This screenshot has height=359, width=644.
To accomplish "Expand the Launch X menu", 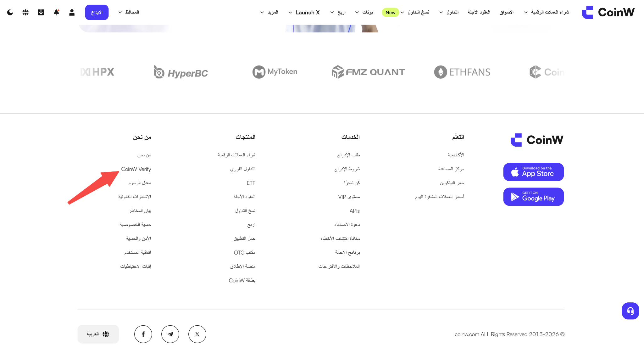I will (304, 12).
